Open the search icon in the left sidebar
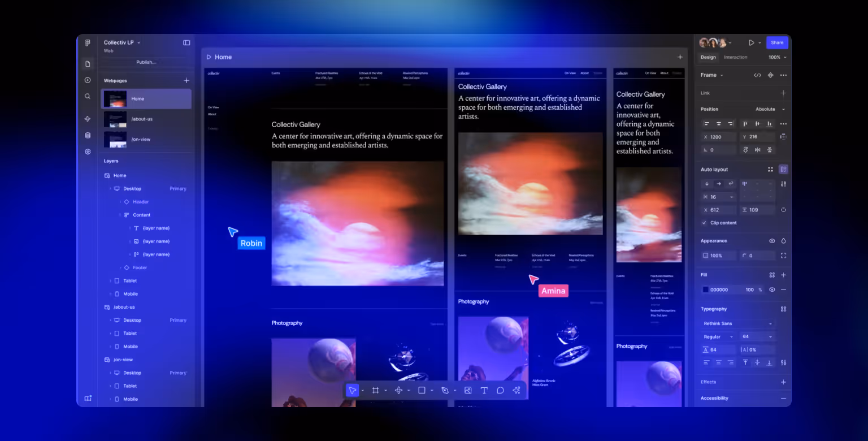Viewport: 868px width, 441px height. [x=88, y=96]
